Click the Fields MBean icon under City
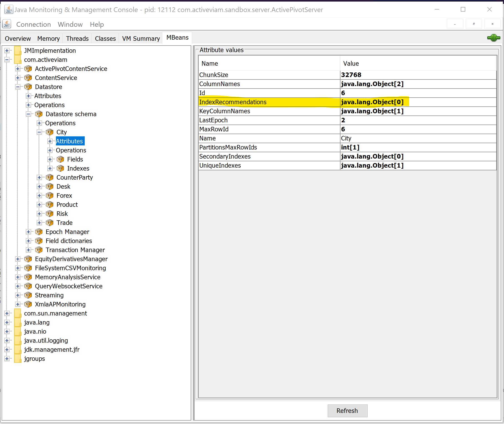This screenshot has height=424, width=504. pyautogui.click(x=60, y=159)
